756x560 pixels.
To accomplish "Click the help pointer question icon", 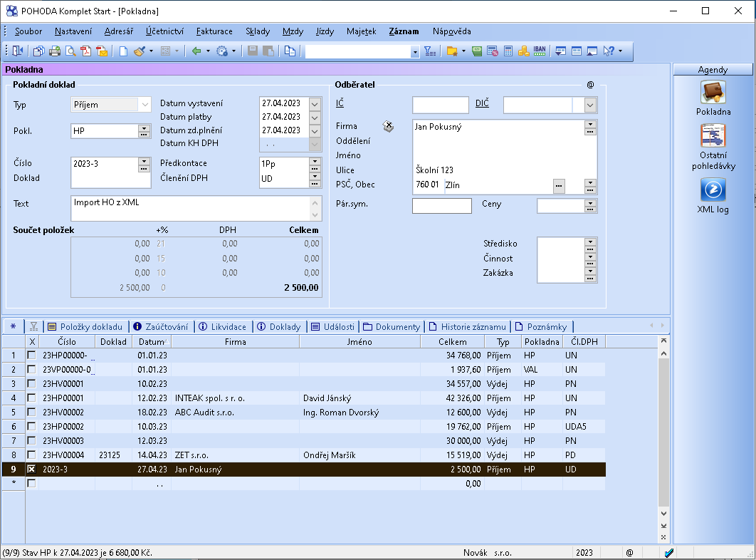I will [609, 51].
